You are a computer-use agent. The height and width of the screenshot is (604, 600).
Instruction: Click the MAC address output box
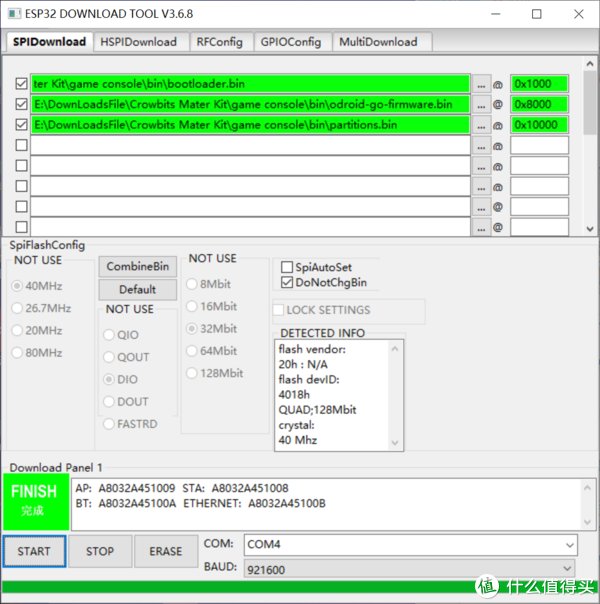(x=334, y=504)
